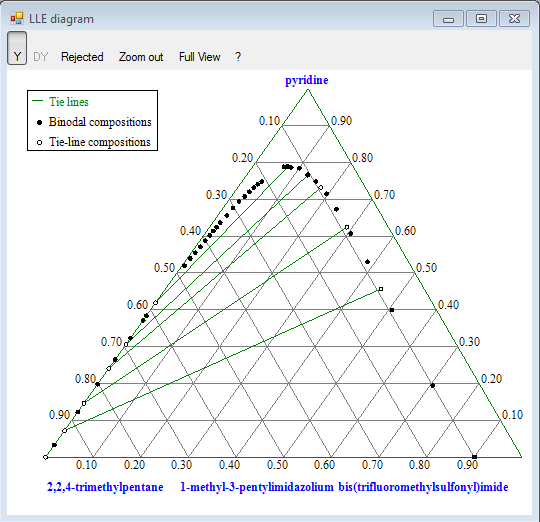The width and height of the screenshot is (540, 522).
Task: Close the LLE diagram window
Action: pos(514,19)
